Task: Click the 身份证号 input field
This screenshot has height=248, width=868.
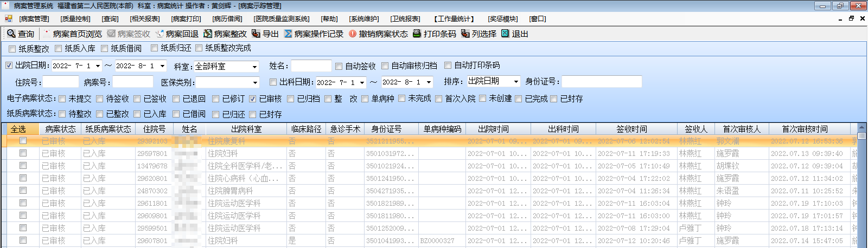Action: (x=602, y=82)
